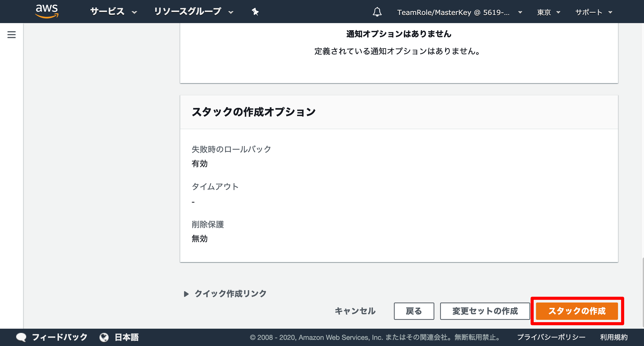Click the 有効 rollback value
The height and width of the screenshot is (346, 644).
199,164
